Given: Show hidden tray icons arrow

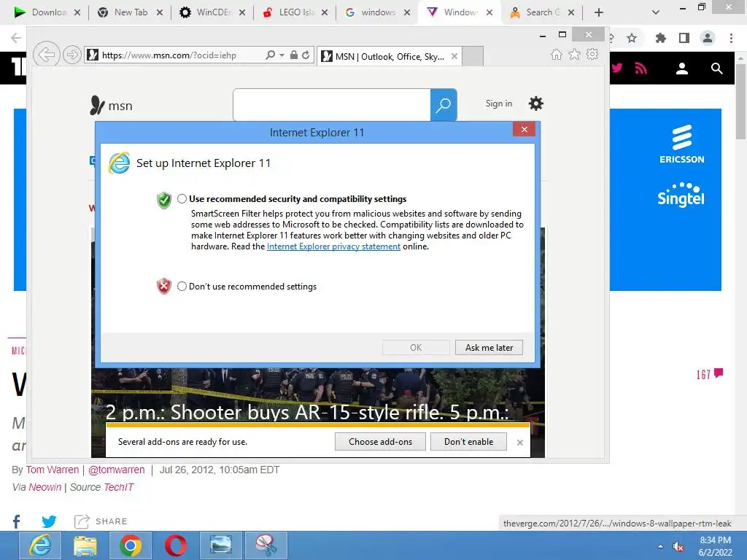Looking at the screenshot, I should [660, 546].
